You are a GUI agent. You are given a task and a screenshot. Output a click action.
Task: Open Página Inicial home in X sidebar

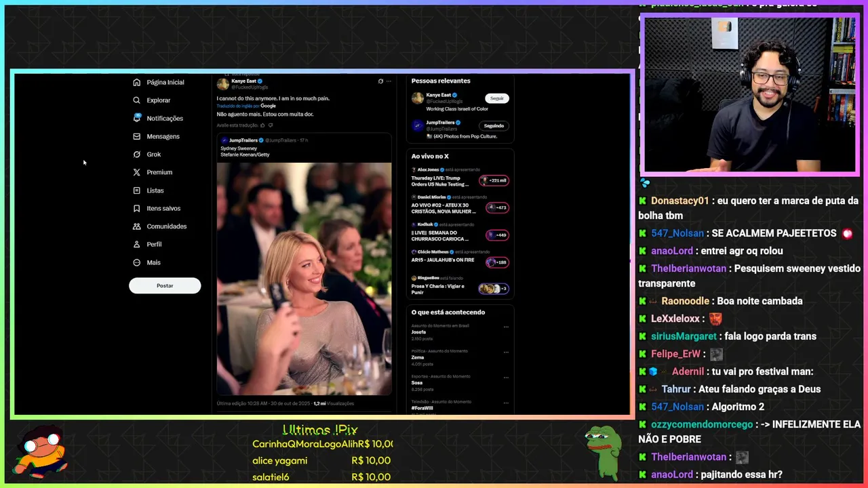click(159, 82)
